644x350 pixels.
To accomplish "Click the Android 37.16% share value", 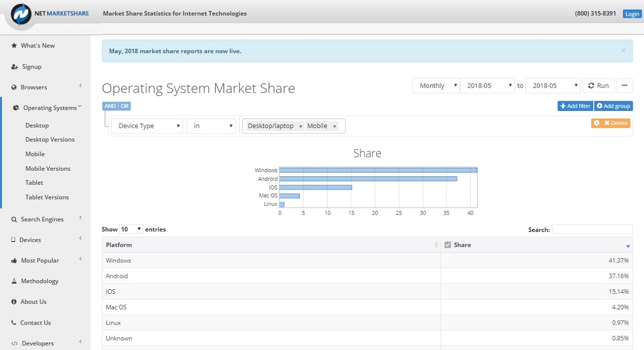I will pyautogui.click(x=620, y=276).
